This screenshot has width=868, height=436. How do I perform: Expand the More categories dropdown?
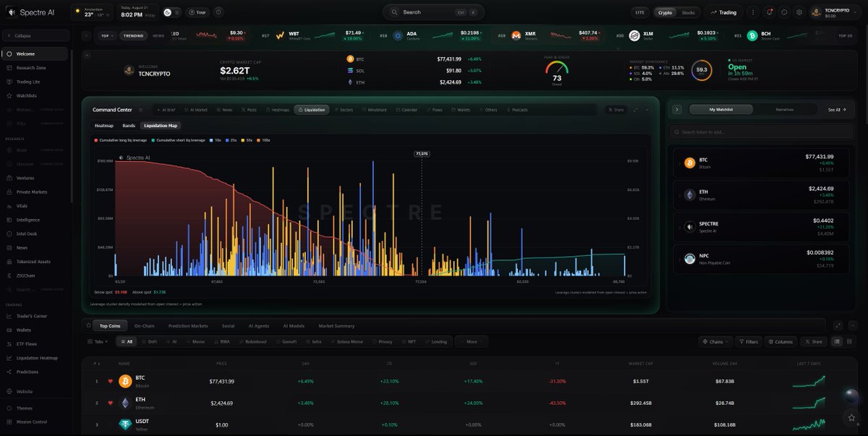(472, 341)
